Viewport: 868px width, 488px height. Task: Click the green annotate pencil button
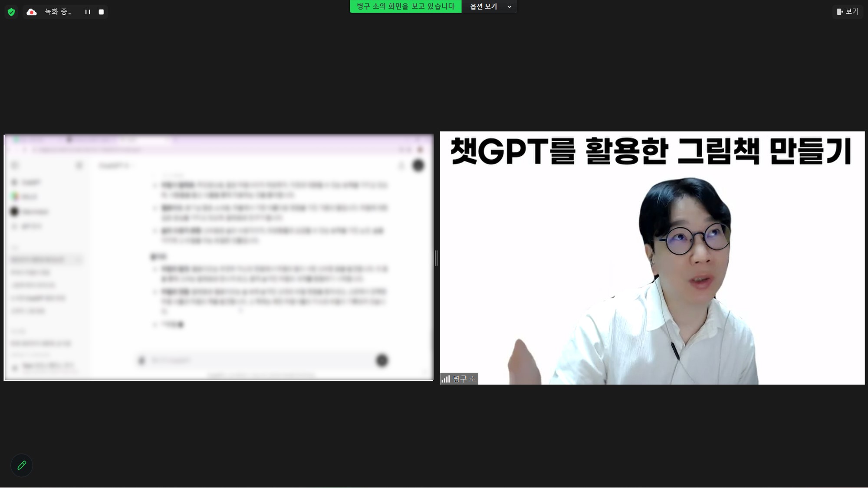pyautogui.click(x=22, y=465)
